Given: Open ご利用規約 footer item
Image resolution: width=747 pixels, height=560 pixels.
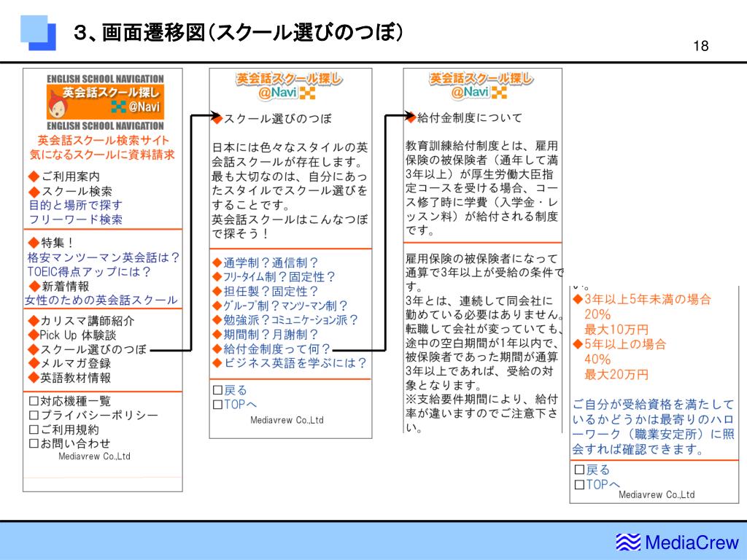Looking at the screenshot, I should [x=70, y=429].
